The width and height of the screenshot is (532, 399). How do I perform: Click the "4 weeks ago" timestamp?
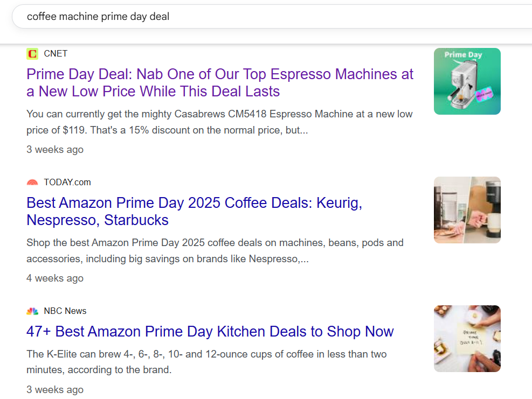[x=55, y=278]
